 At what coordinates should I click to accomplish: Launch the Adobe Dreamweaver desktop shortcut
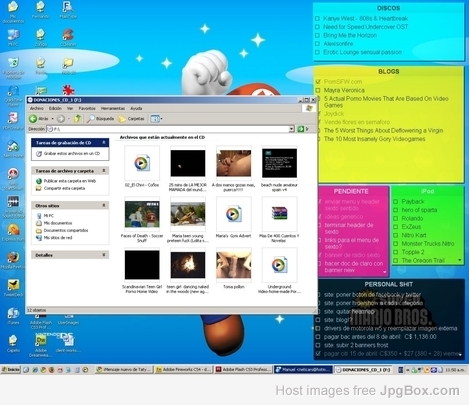click(x=40, y=346)
